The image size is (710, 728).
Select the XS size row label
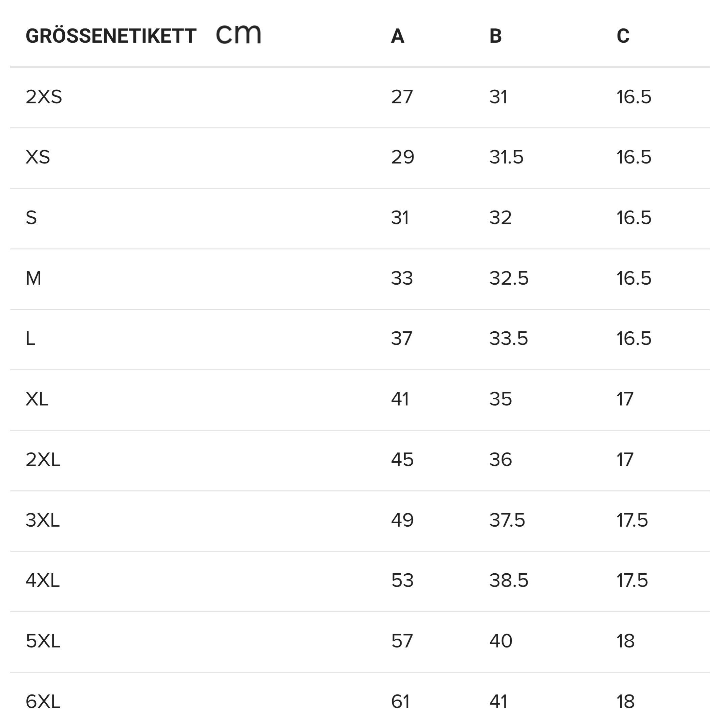38,157
